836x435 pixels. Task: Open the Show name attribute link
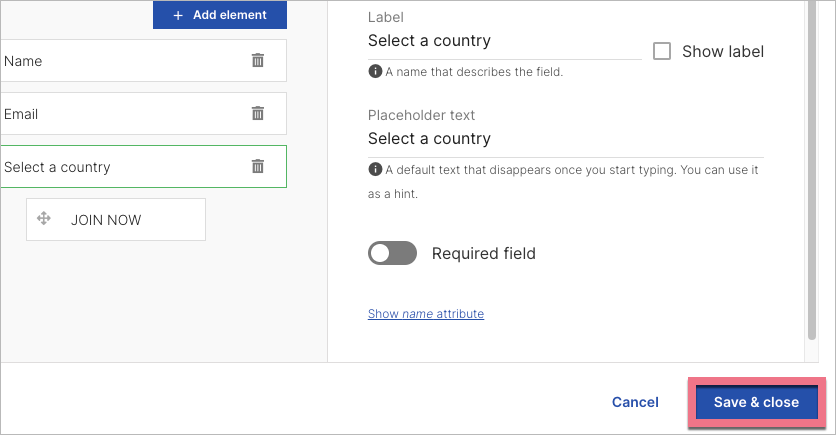coord(426,314)
